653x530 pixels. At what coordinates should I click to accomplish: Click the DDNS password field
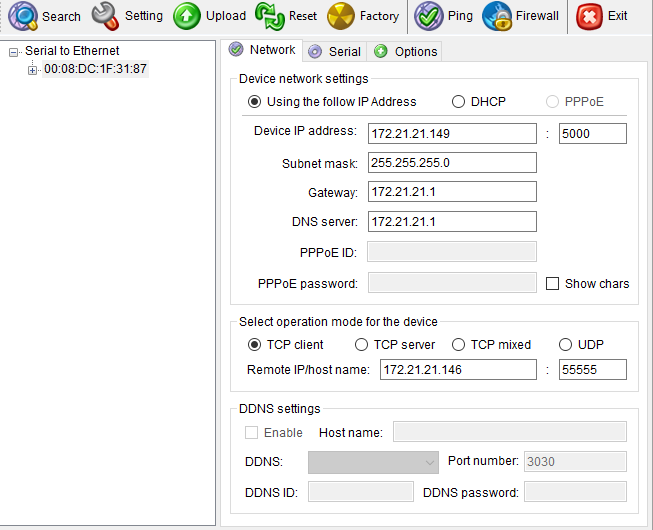click(x=575, y=492)
